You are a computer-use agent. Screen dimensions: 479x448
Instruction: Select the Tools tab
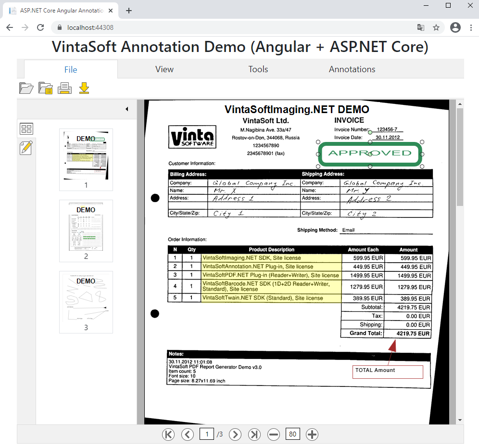click(258, 69)
